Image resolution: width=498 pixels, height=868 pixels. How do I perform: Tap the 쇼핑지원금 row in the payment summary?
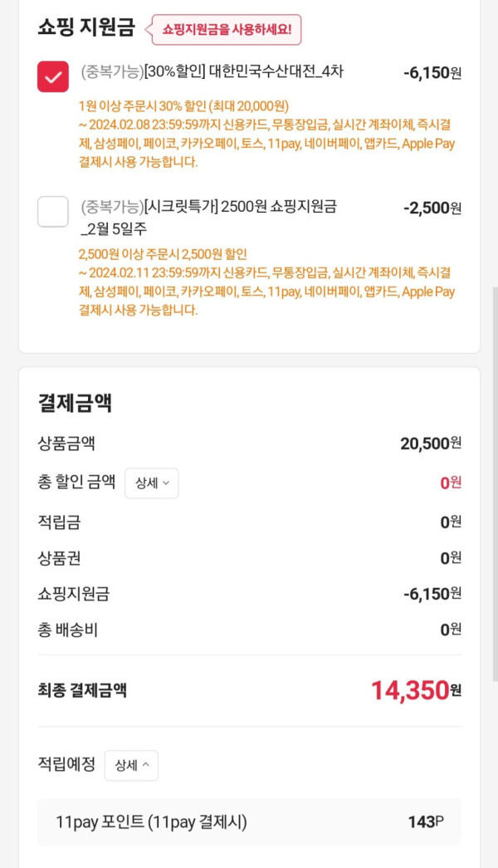click(74, 594)
